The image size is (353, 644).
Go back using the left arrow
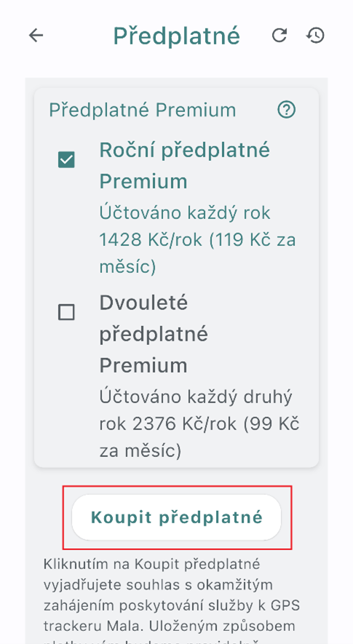36,36
